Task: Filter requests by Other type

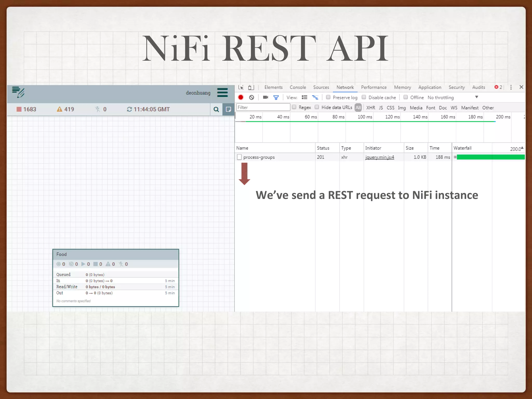Action: point(488,108)
